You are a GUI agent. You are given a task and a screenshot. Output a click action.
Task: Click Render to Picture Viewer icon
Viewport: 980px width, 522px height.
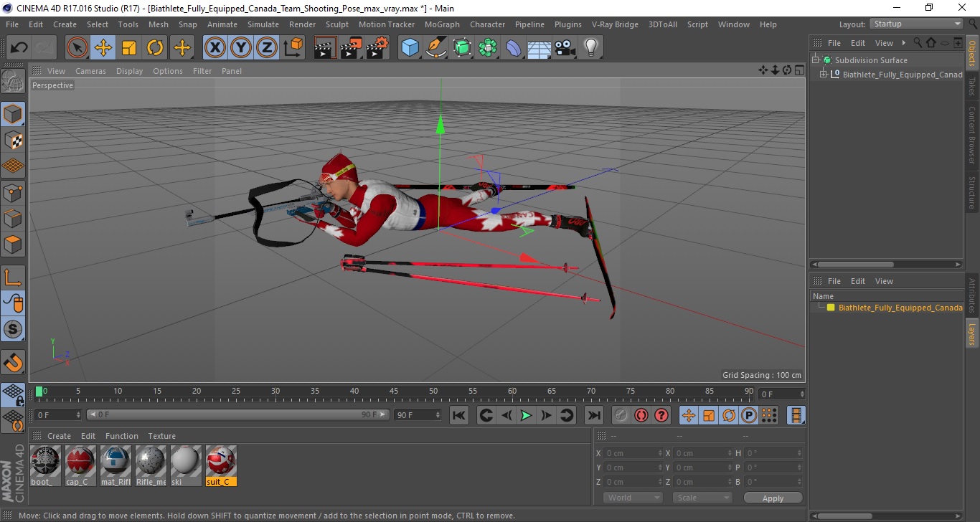(352, 48)
